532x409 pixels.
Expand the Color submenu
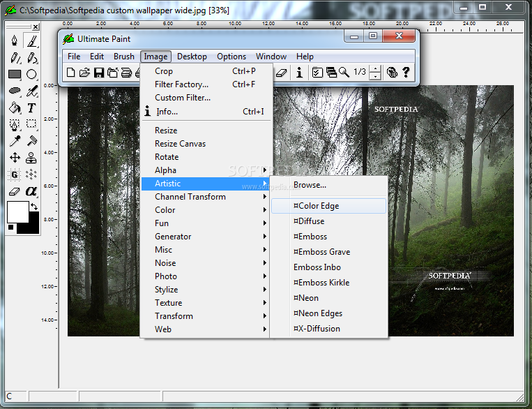coord(206,210)
